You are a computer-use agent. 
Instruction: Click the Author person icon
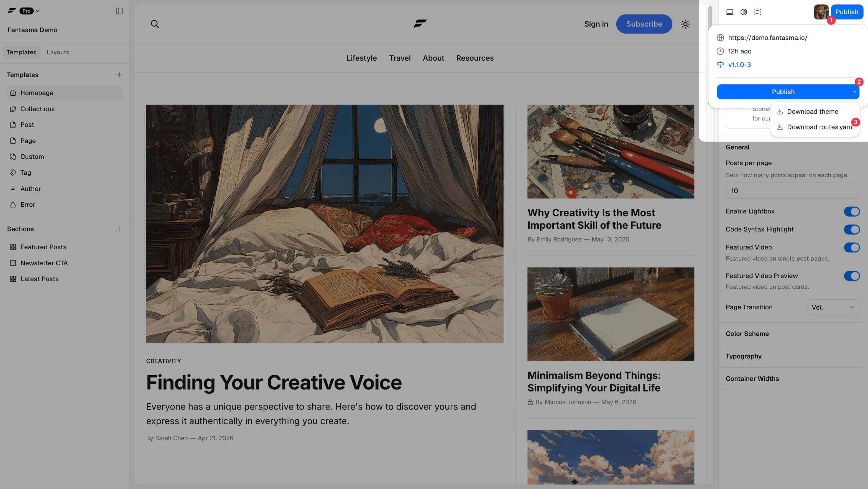(13, 189)
